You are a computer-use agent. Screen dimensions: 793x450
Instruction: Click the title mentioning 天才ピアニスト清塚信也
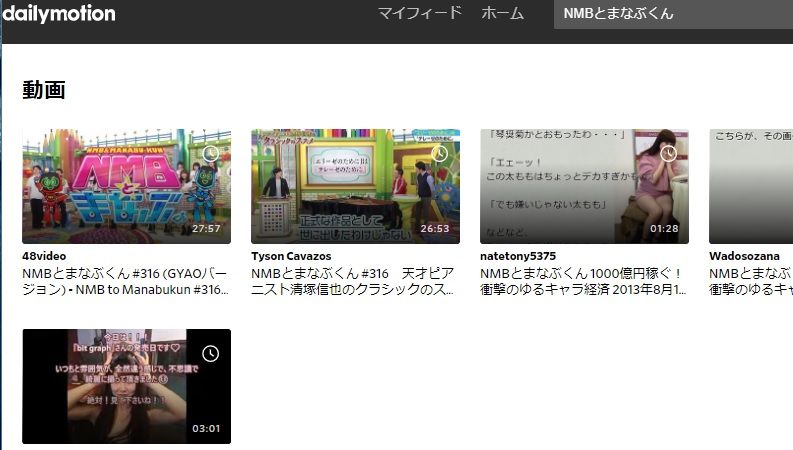[354, 281]
